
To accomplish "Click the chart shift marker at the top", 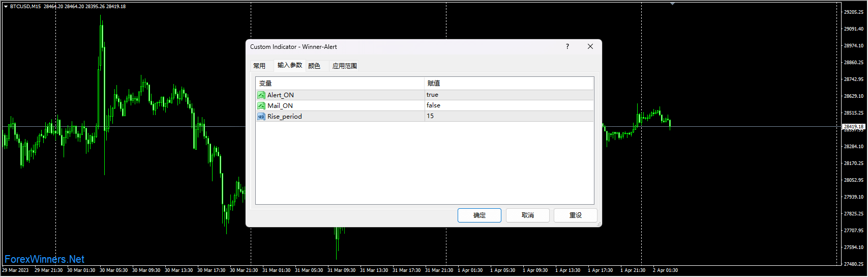I will point(672,4).
